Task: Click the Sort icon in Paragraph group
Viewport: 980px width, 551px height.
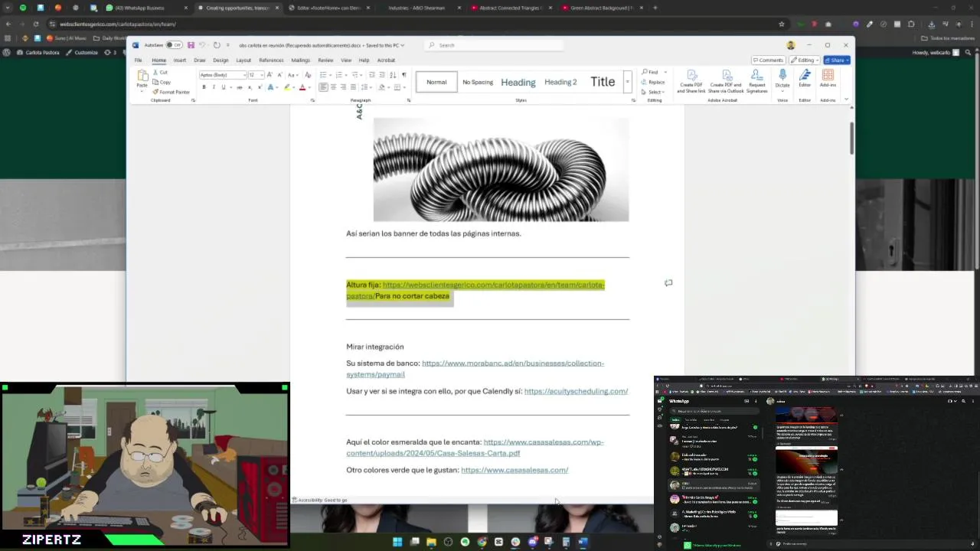Action: (x=394, y=75)
